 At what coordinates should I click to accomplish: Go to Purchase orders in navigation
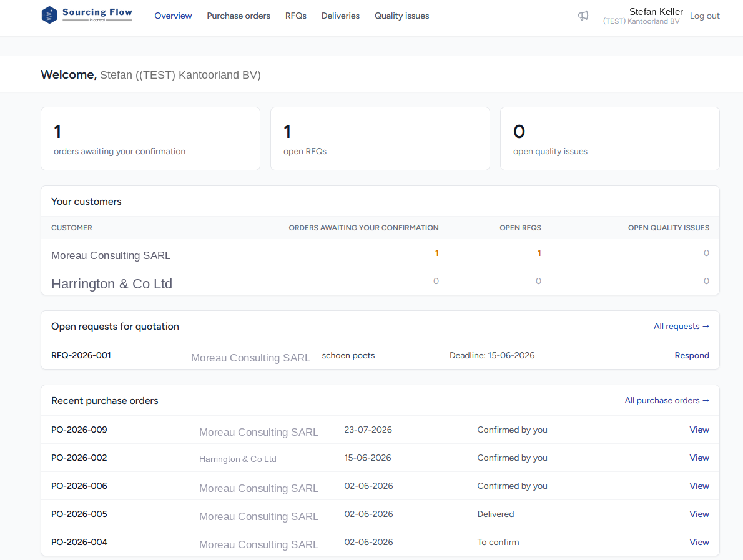click(239, 16)
